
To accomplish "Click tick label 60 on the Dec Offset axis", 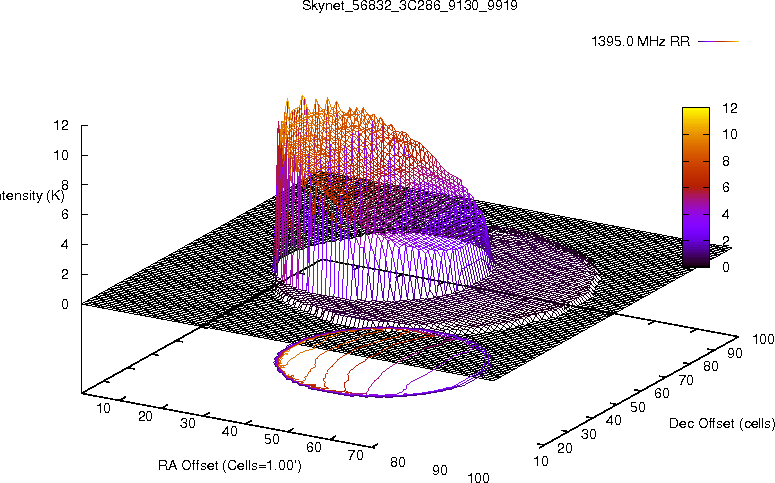I will 662,394.
